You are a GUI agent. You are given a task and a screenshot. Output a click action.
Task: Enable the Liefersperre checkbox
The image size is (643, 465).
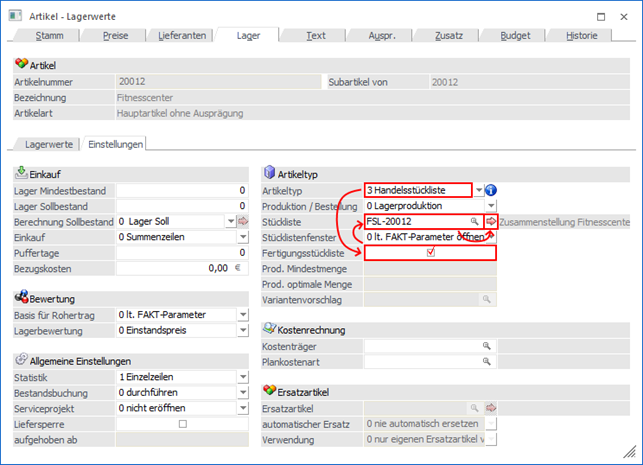[x=182, y=424]
